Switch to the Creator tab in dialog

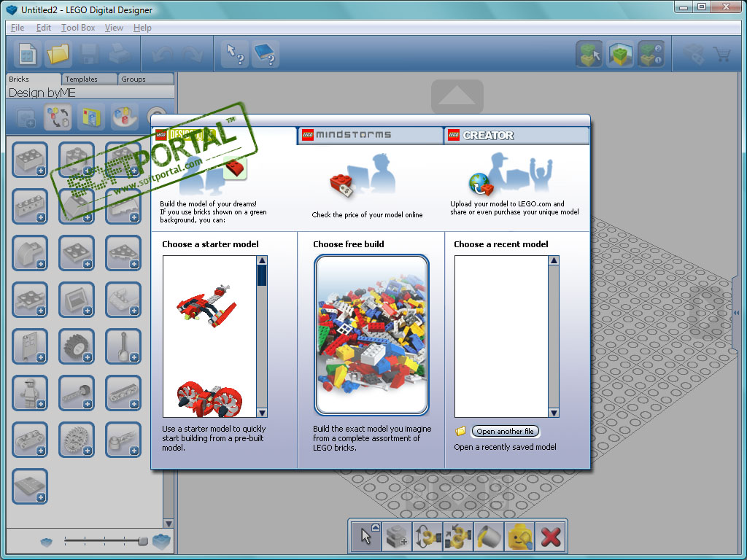[x=516, y=135]
